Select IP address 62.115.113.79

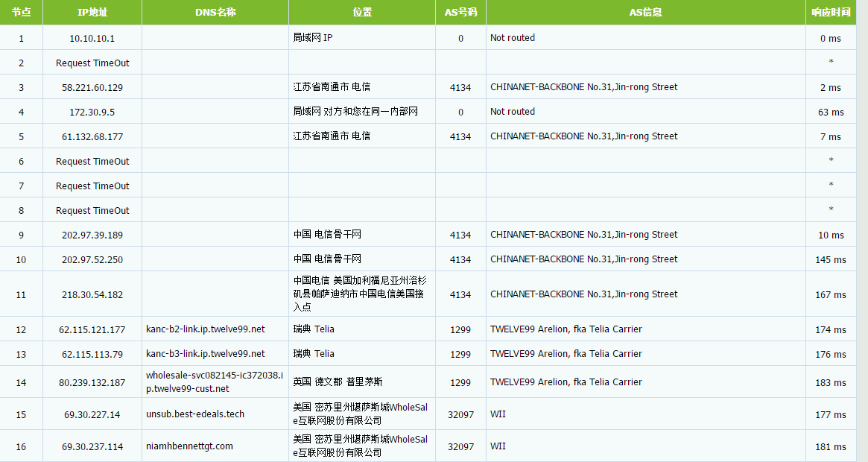click(x=92, y=354)
